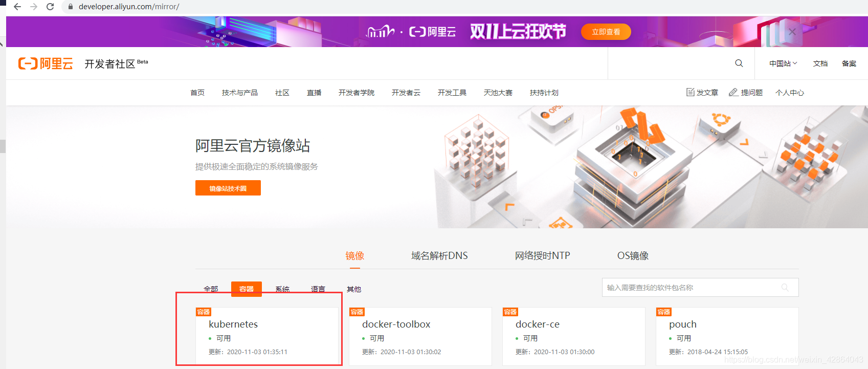
Task: Open the 开发工具 navigation item
Action: click(452, 93)
